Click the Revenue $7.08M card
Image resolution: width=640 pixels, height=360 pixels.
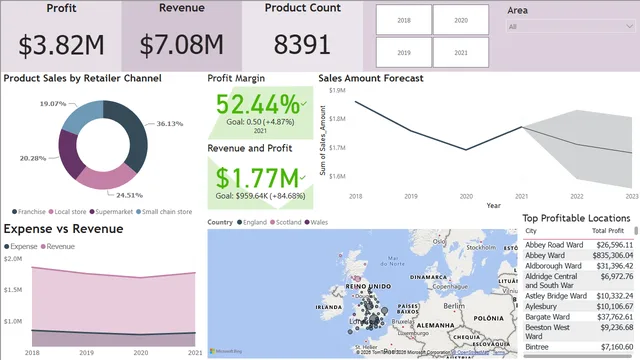[x=182, y=36]
